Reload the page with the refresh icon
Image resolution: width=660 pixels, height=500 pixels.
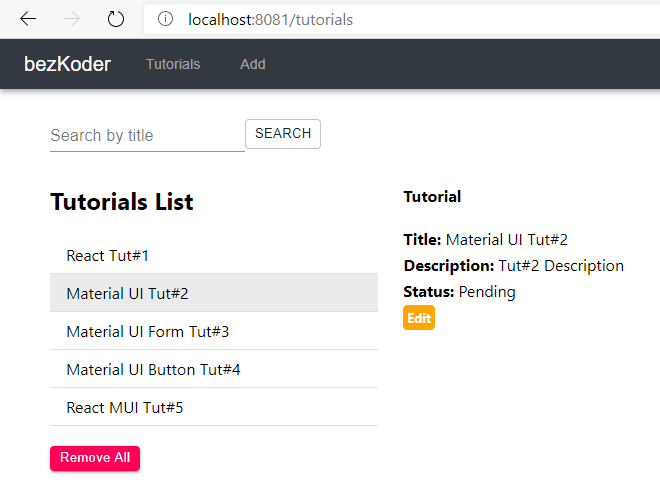pyautogui.click(x=115, y=19)
